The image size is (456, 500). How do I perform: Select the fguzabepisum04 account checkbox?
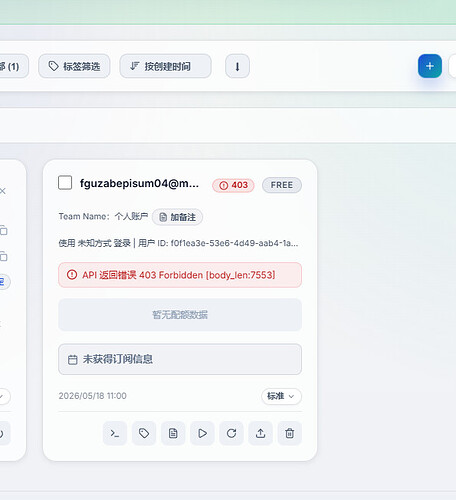tap(65, 183)
